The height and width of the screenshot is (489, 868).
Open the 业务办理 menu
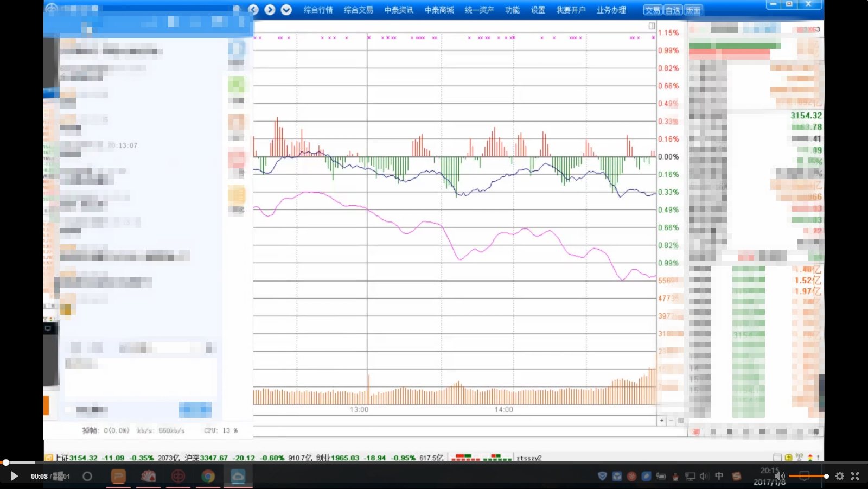tap(611, 10)
